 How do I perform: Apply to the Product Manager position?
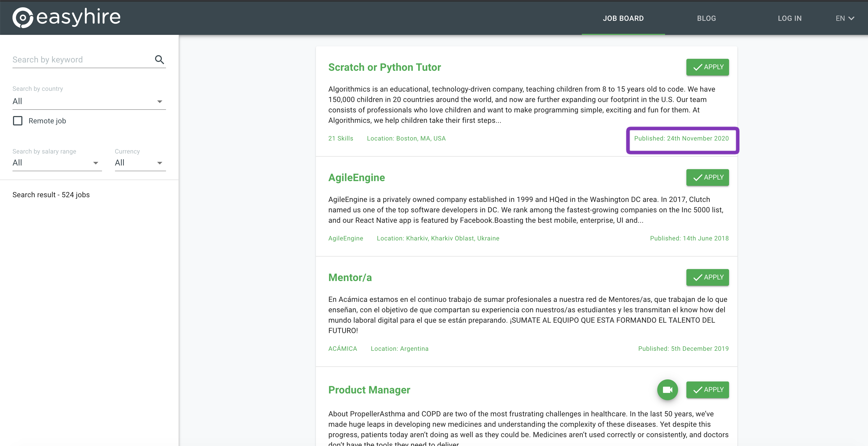click(707, 390)
